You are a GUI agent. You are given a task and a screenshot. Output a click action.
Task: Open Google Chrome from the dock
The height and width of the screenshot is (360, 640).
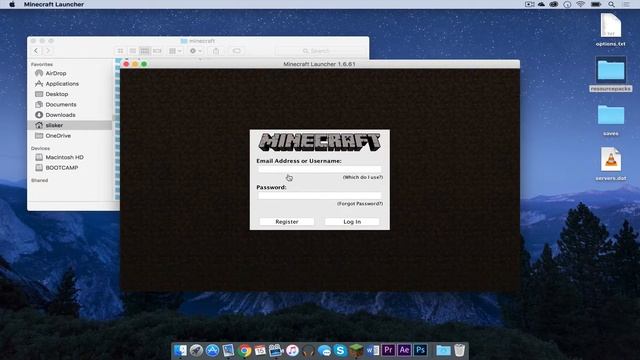pos(244,350)
